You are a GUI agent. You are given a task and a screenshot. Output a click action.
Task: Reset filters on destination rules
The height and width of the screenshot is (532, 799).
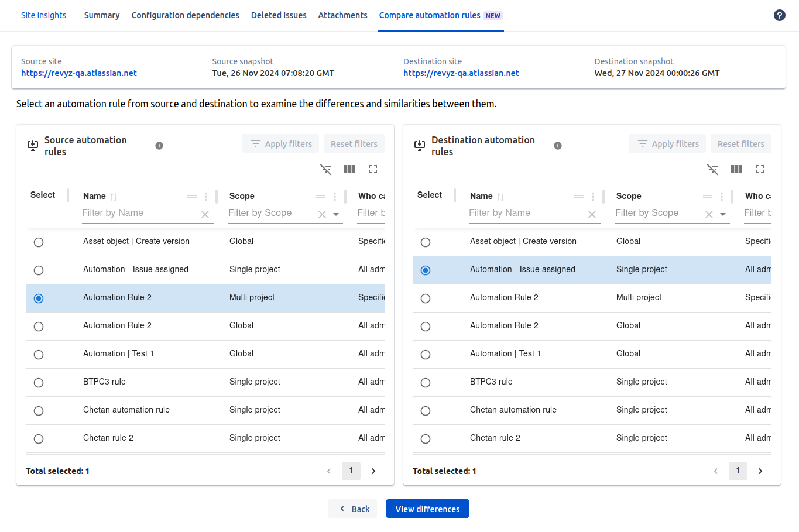pos(741,143)
